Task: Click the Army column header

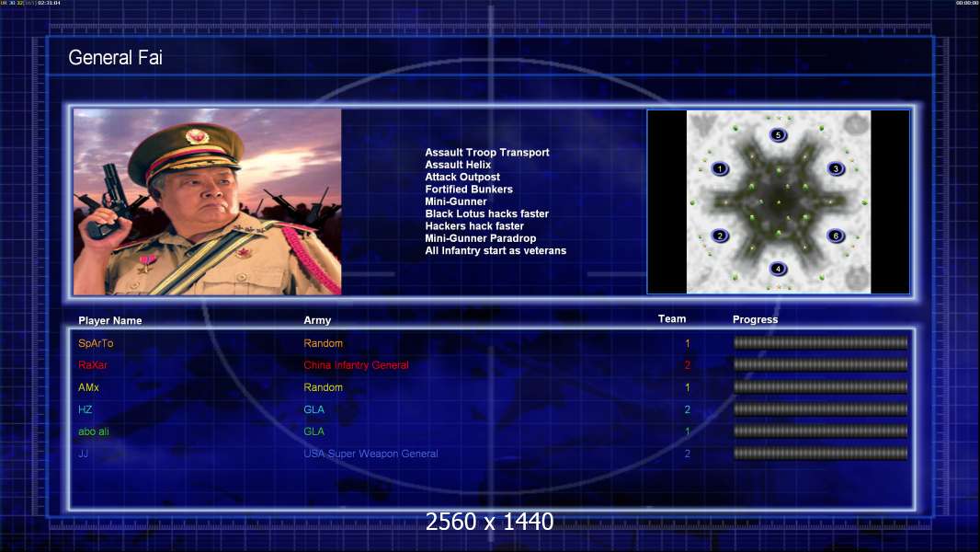Action: [x=317, y=320]
